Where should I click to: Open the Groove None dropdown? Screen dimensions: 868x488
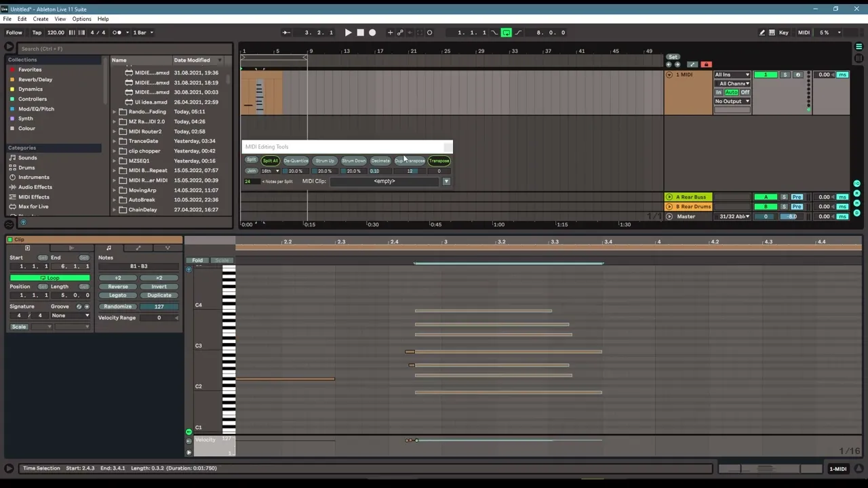pos(71,316)
